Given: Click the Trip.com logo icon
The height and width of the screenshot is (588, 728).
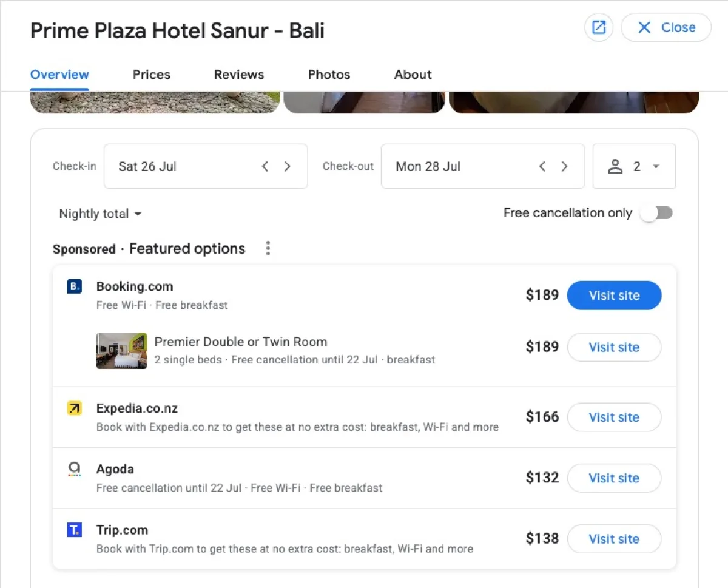Looking at the screenshot, I should (74, 530).
